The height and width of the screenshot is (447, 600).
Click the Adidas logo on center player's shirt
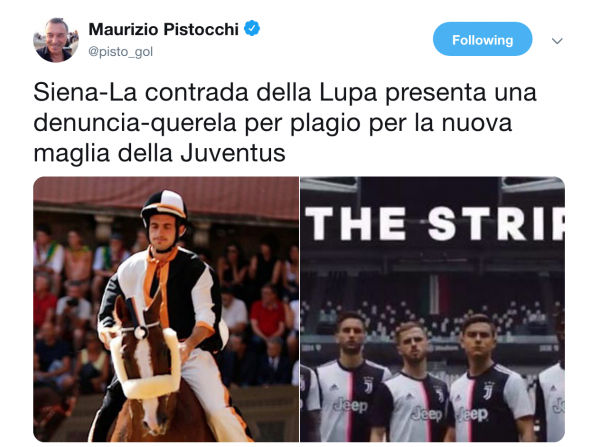point(407,395)
